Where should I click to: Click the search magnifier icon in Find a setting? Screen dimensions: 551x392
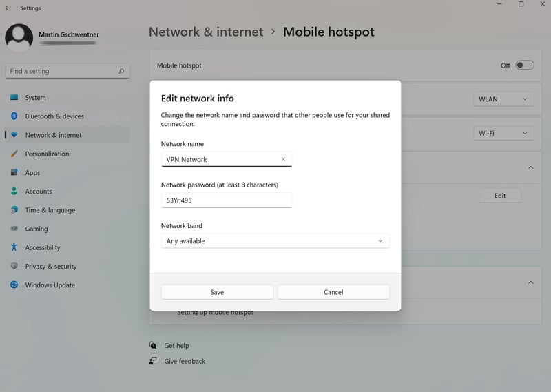click(121, 71)
